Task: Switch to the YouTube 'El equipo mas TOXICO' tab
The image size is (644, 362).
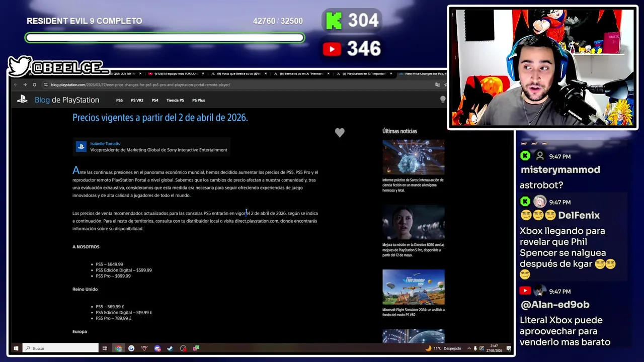Action: click(x=175, y=74)
